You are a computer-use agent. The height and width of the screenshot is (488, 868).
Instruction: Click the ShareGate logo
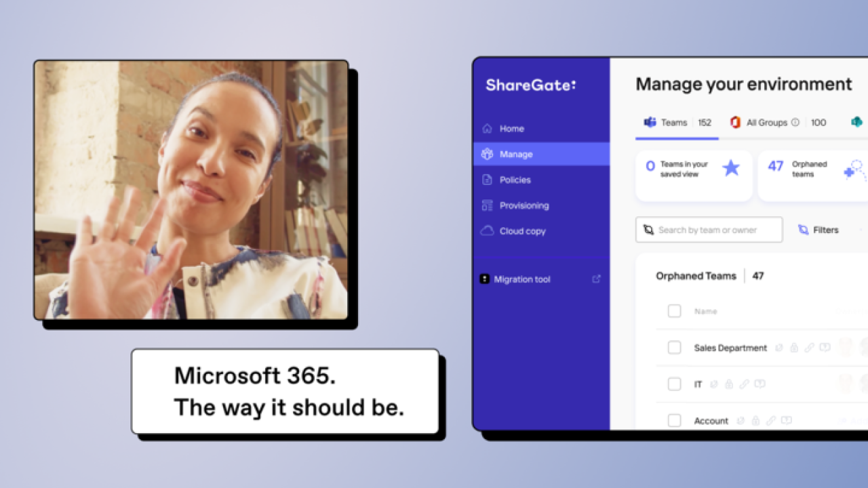pos(531,85)
